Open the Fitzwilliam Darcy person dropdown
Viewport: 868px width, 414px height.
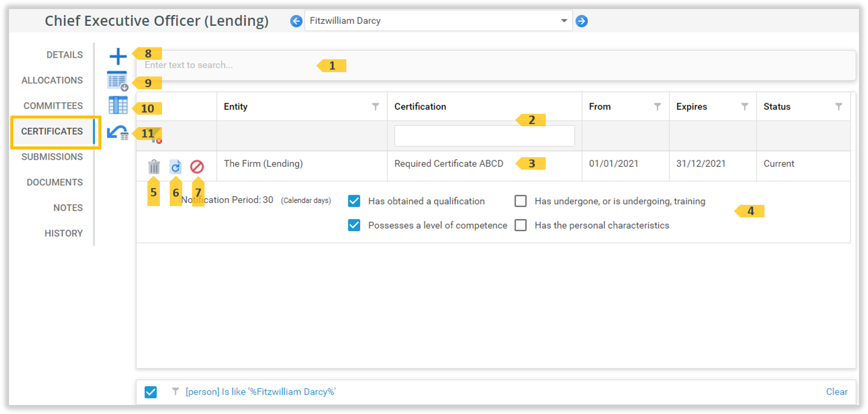click(x=564, y=21)
